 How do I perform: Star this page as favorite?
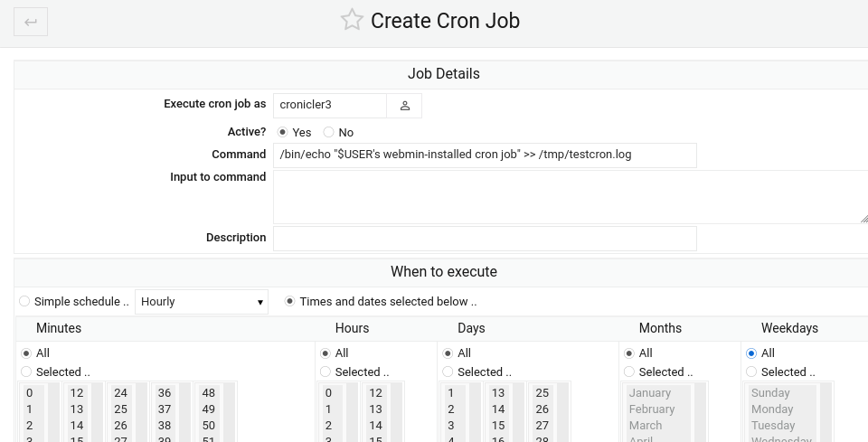tap(352, 20)
